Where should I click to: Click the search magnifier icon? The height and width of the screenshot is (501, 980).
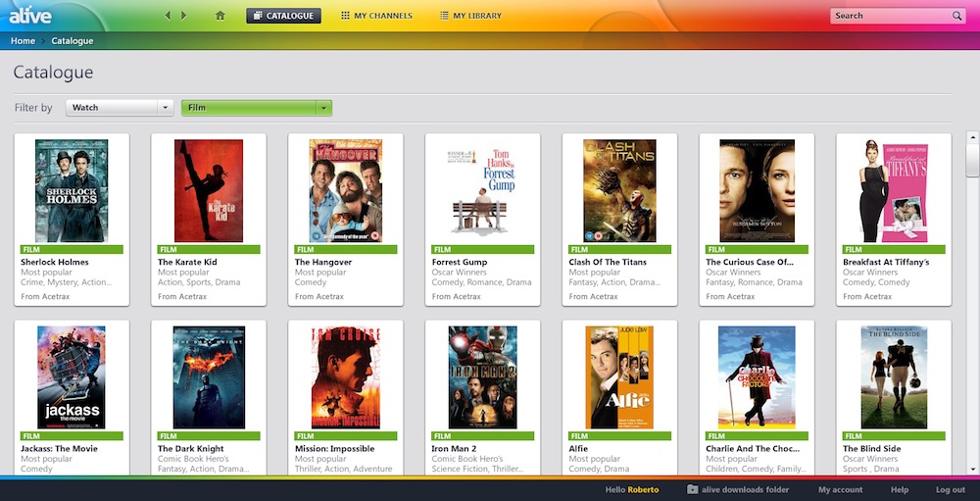point(956,16)
